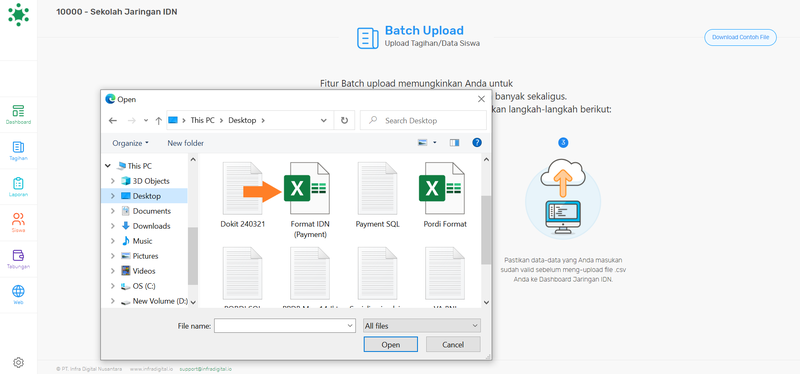Open the Organize menu dropdown
The image size is (800, 374).
tap(131, 143)
